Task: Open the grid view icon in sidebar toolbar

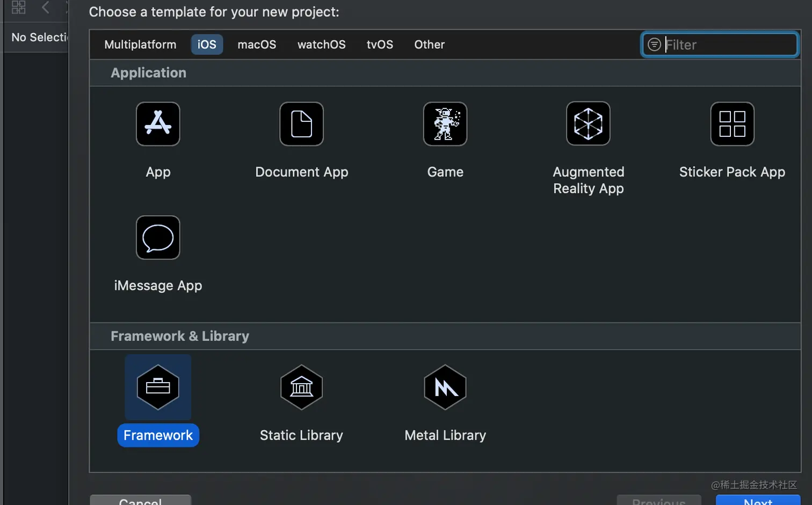Action: 19,7
